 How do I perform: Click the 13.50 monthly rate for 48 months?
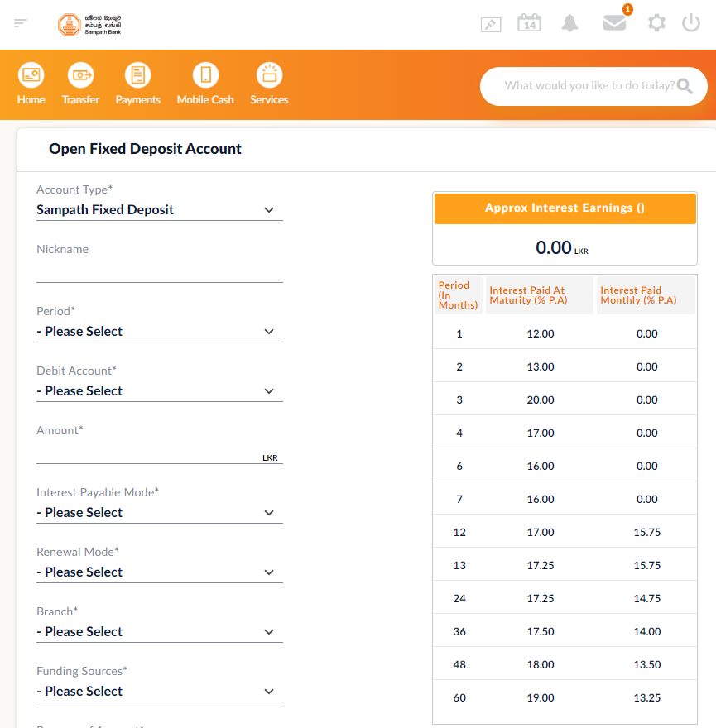pos(646,665)
